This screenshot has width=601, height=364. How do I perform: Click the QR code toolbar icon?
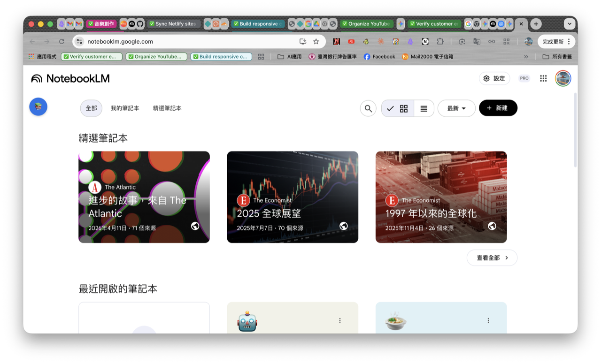pyautogui.click(x=507, y=41)
